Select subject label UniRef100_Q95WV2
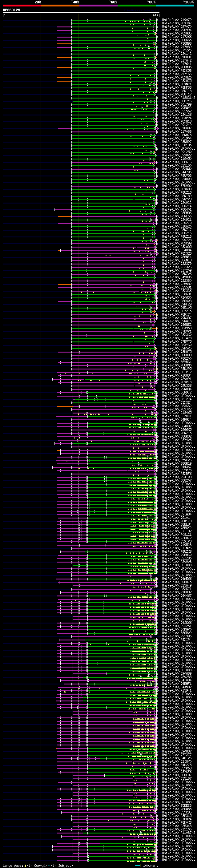197x868 pixels. point(177,108)
